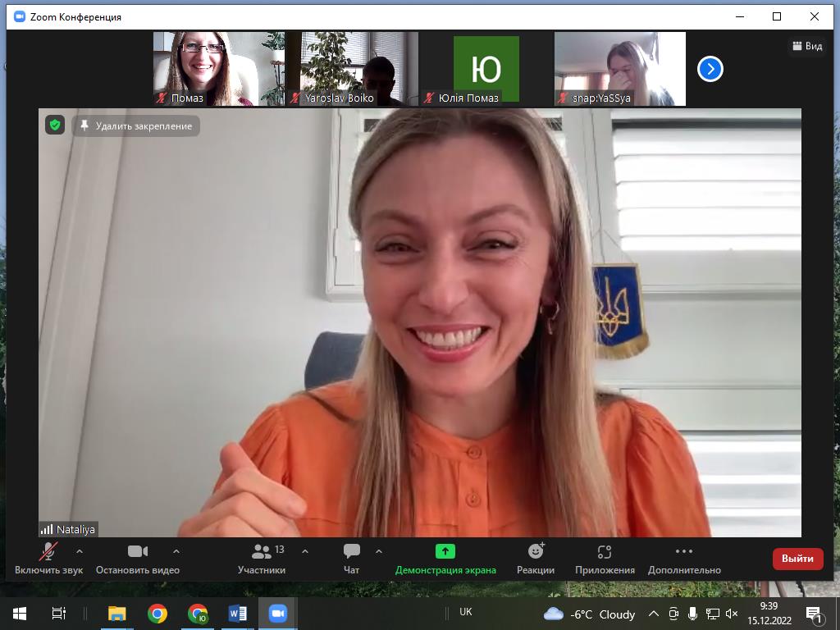Expand chat options arrow
840x630 pixels.
click(x=379, y=551)
